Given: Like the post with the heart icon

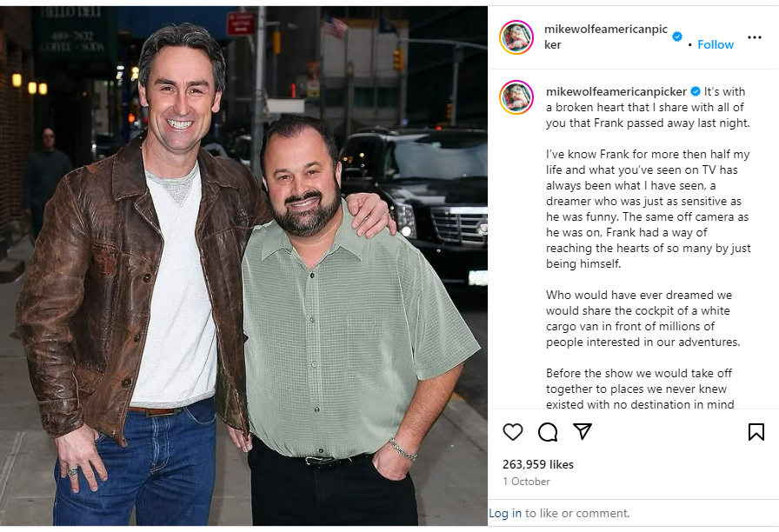Looking at the screenshot, I should pos(513,432).
